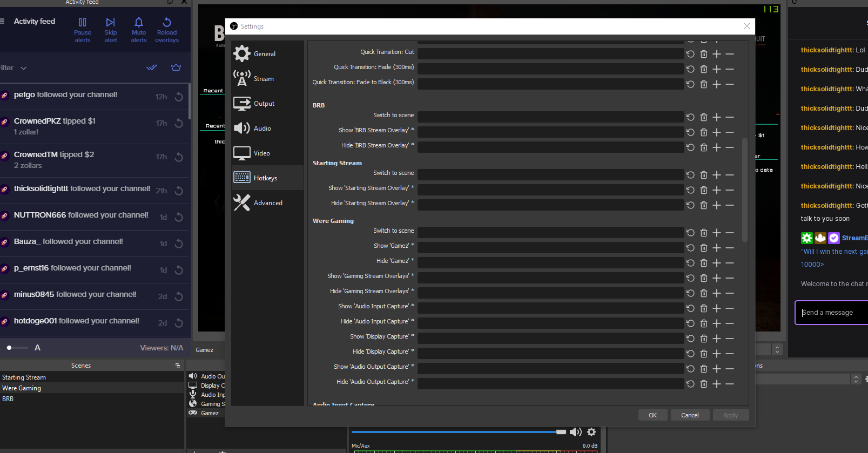Skip the current alert
The height and width of the screenshot is (453, 868).
click(x=110, y=30)
